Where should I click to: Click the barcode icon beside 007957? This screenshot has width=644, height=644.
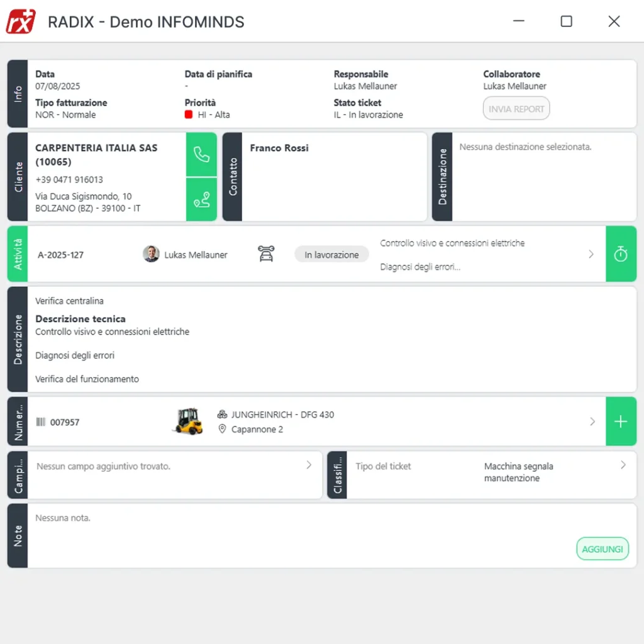[41, 422]
